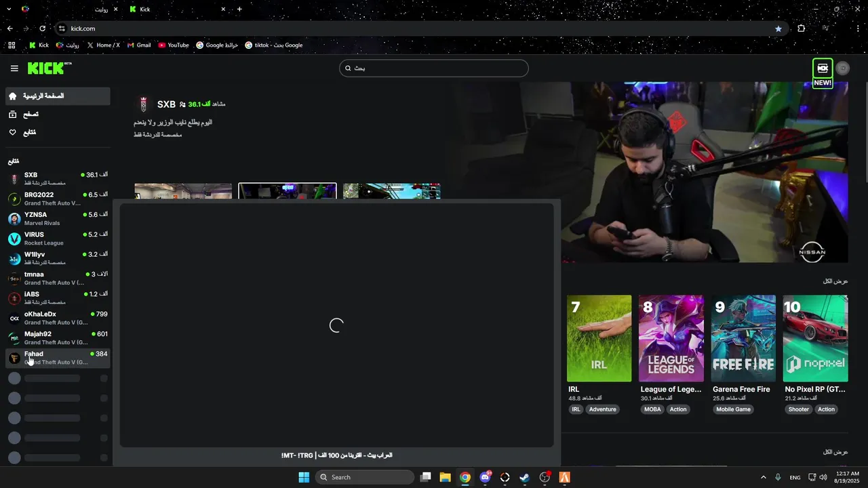868x488 pixels.
Task: Open the Home / X bookmark
Action: [x=103, y=45]
